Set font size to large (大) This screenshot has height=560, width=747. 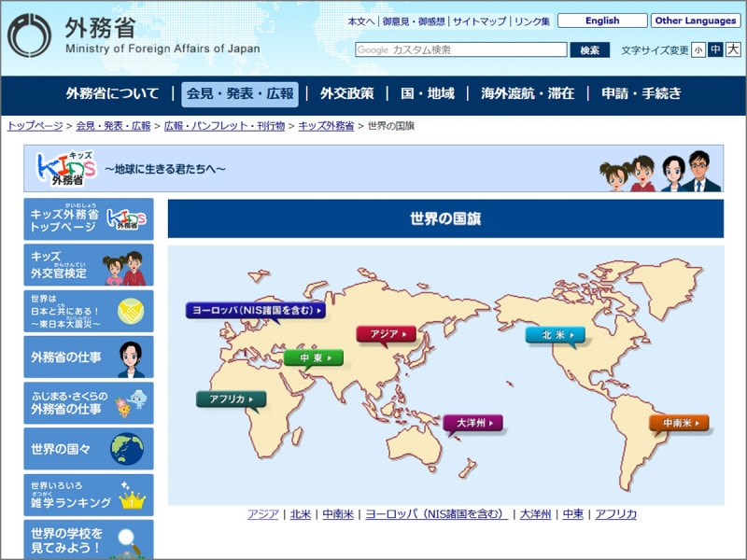point(733,50)
